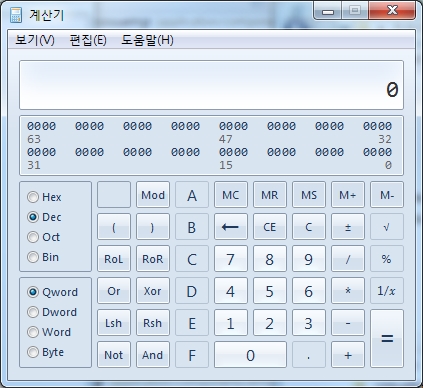Viewport: 423px width, 388px height.
Task: Click the backspace arrow button
Action: (x=231, y=227)
